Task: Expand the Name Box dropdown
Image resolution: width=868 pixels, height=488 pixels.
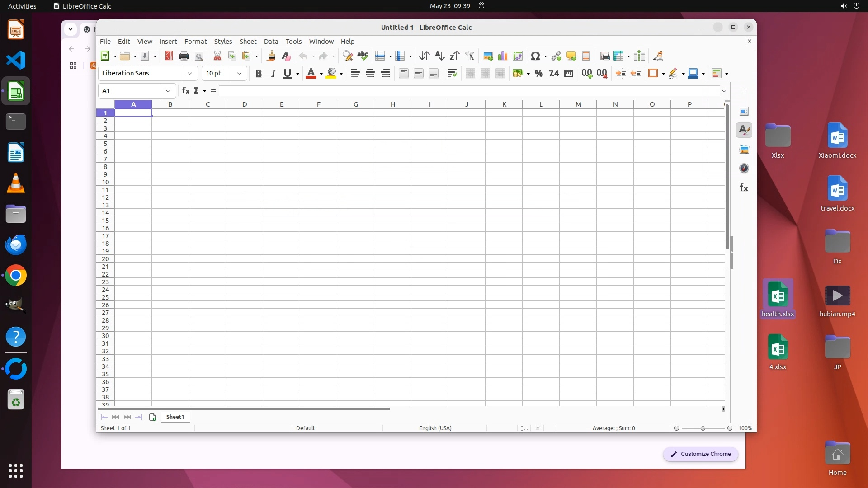Action: coord(168,91)
